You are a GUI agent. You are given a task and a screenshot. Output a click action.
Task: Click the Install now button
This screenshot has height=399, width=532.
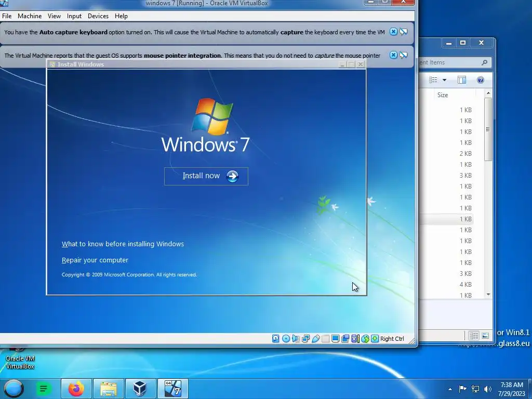pos(206,176)
